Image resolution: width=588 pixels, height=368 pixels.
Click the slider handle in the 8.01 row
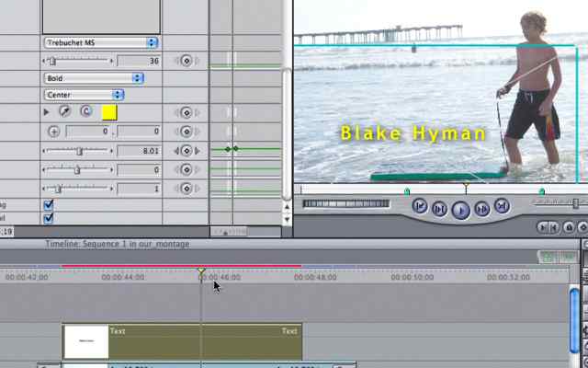(x=79, y=151)
